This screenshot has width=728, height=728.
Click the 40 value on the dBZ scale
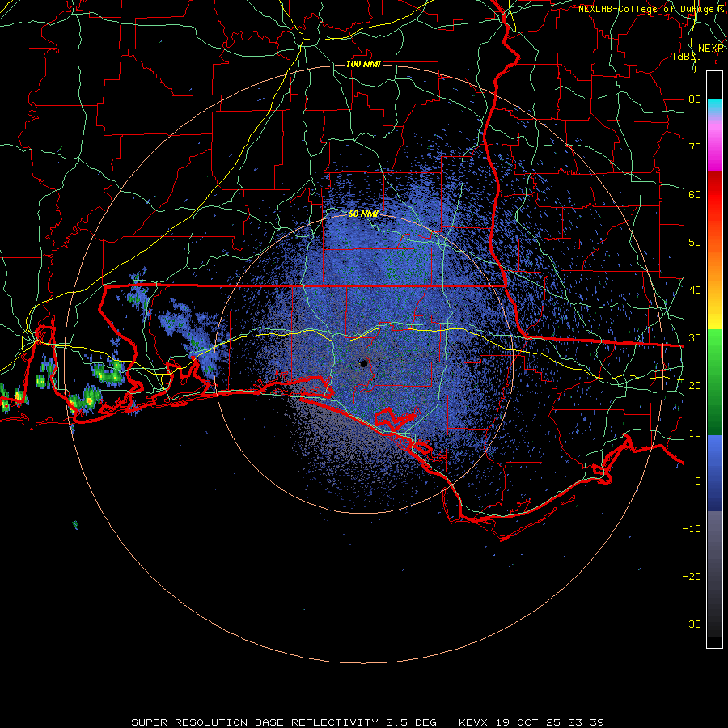point(695,290)
